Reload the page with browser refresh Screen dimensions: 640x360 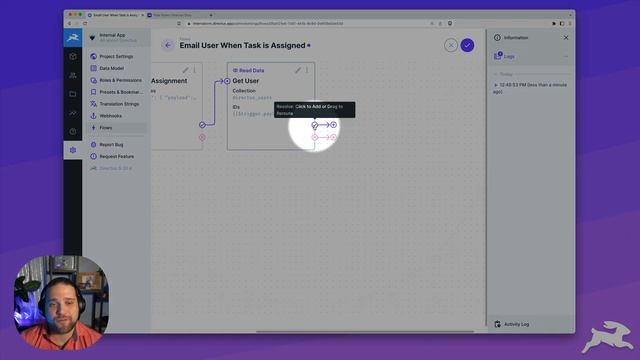click(85, 24)
